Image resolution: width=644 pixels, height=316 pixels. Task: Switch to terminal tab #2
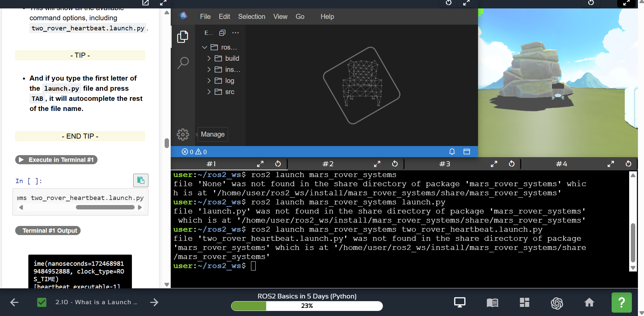(x=328, y=164)
